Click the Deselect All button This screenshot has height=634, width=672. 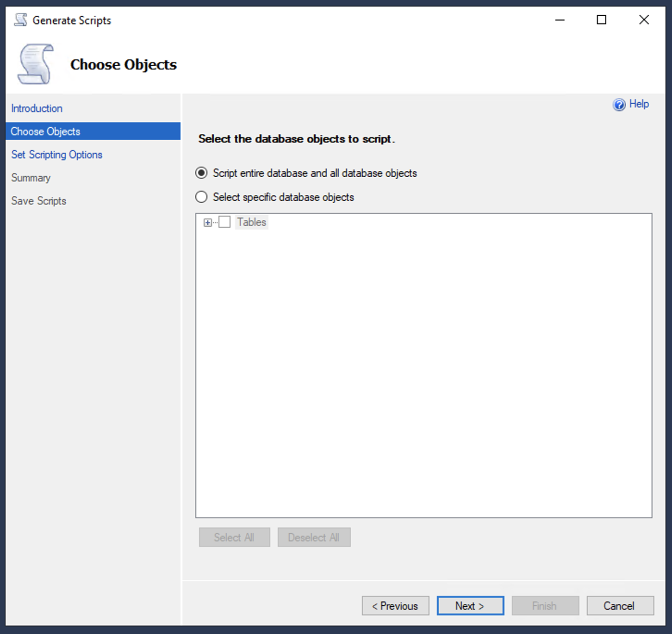pos(314,537)
